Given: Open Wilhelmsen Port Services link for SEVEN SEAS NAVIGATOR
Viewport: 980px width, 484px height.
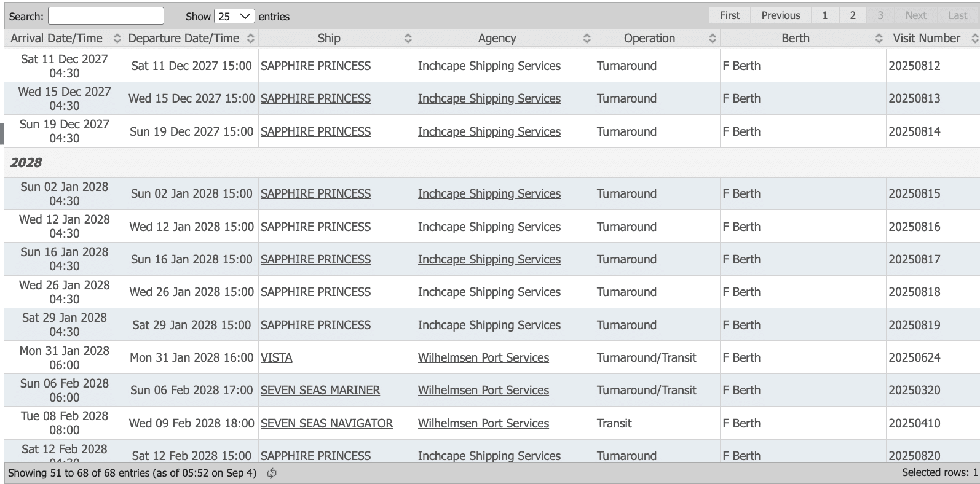Looking at the screenshot, I should (483, 423).
